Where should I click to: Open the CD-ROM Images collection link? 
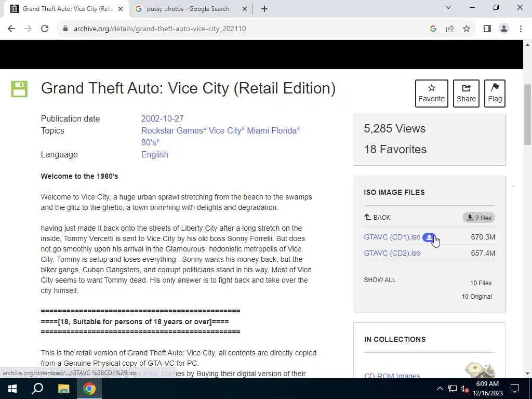coord(392,375)
